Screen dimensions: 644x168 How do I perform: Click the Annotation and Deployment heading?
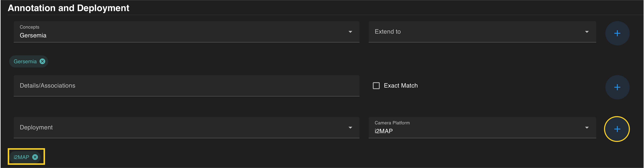tap(68, 8)
